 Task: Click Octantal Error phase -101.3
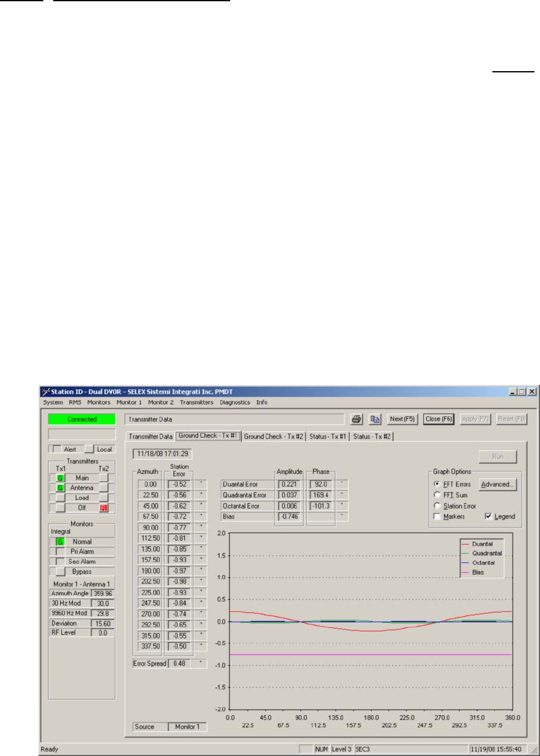point(321,505)
